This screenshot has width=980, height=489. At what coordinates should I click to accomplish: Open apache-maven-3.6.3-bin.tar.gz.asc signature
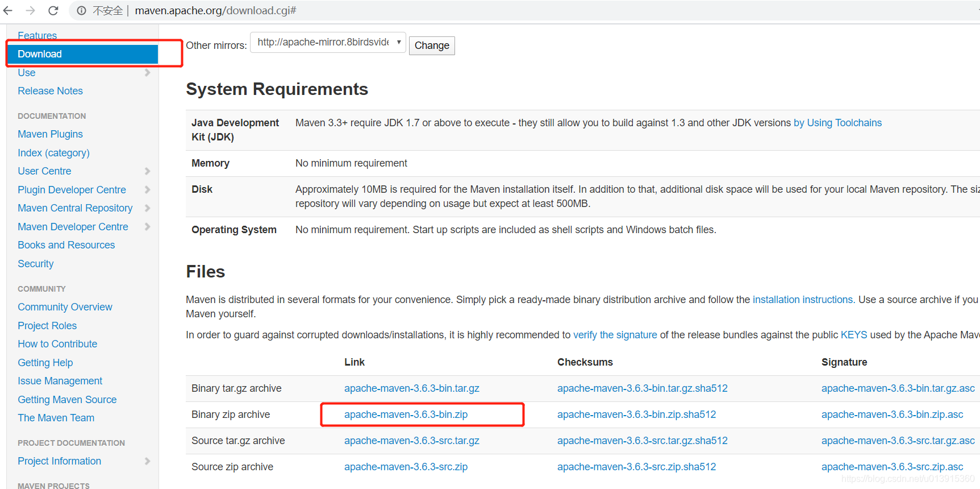coord(898,388)
